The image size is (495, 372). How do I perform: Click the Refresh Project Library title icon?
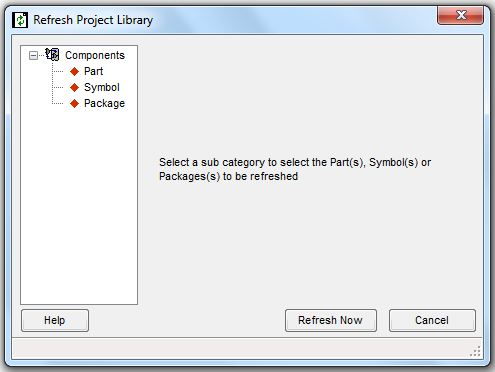20,20
